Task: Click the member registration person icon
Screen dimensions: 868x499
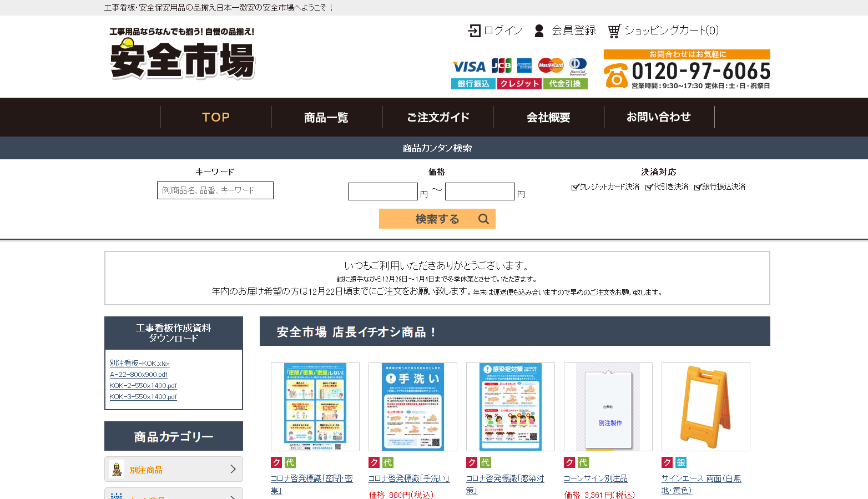Action: click(x=539, y=31)
